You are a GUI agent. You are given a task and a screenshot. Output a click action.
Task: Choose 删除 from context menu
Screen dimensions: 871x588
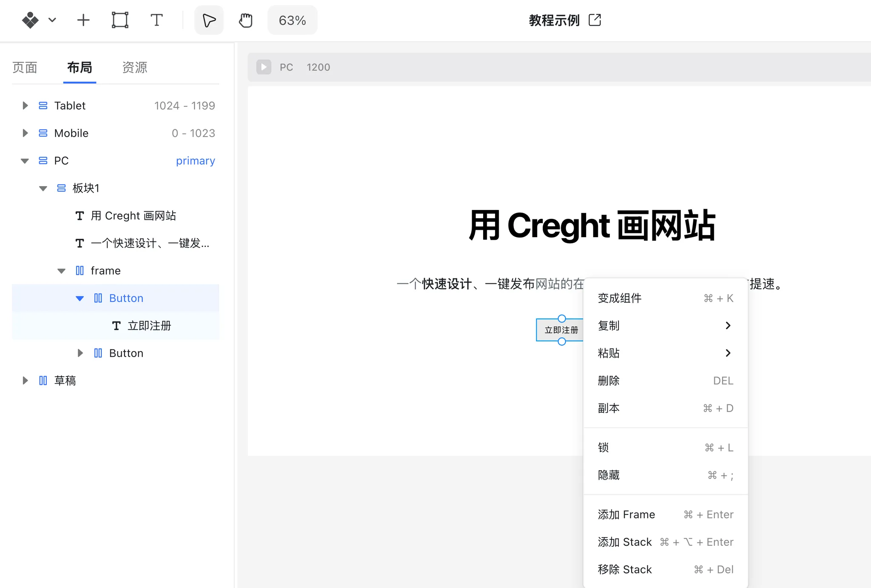(x=666, y=381)
